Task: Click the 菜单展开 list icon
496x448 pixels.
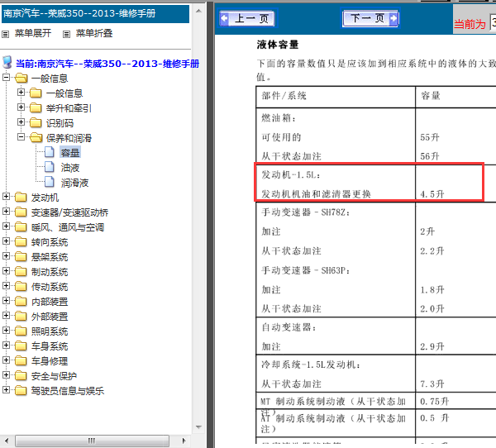Action: pos(6,34)
